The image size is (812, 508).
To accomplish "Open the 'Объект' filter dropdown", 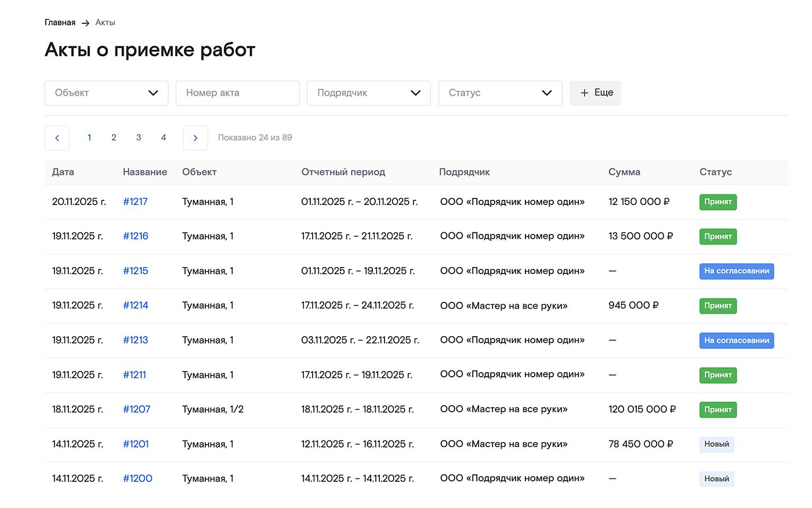I will click(106, 93).
